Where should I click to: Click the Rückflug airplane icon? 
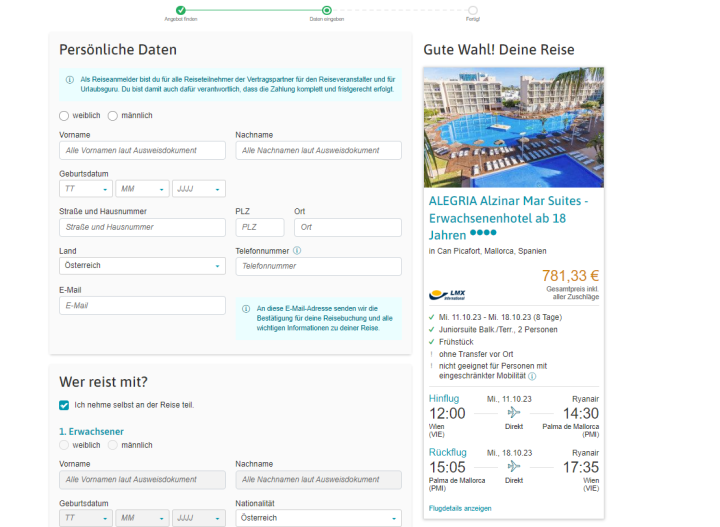pos(513,467)
